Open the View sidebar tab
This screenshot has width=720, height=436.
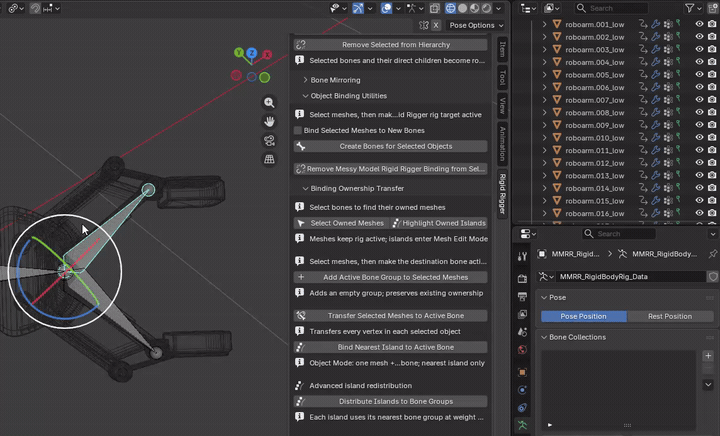coord(502,106)
